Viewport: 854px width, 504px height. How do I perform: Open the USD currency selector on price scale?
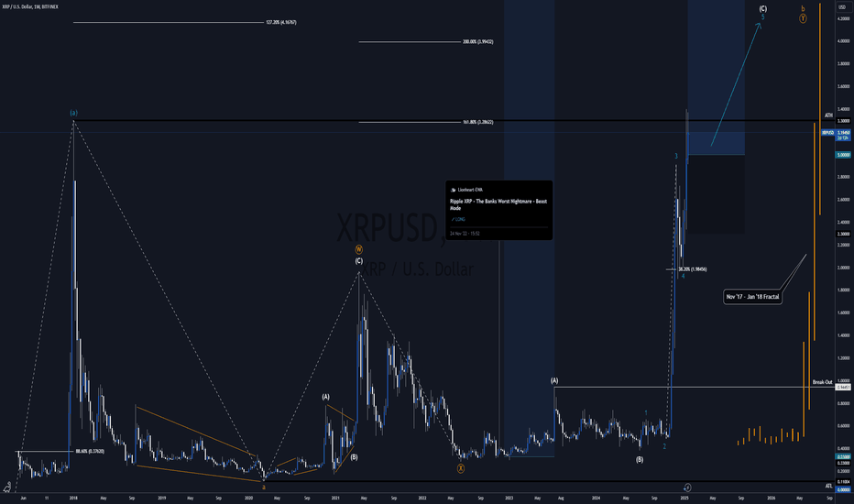842,7
